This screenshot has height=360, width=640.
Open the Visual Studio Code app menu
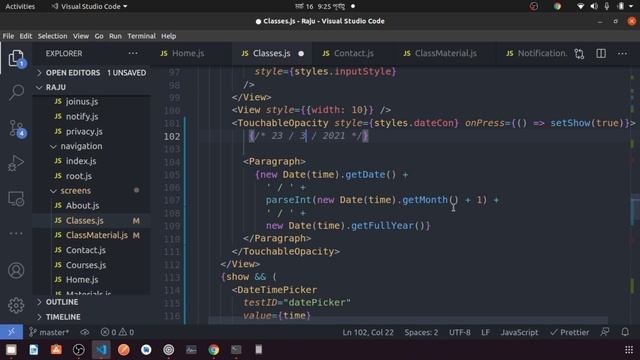tap(89, 7)
